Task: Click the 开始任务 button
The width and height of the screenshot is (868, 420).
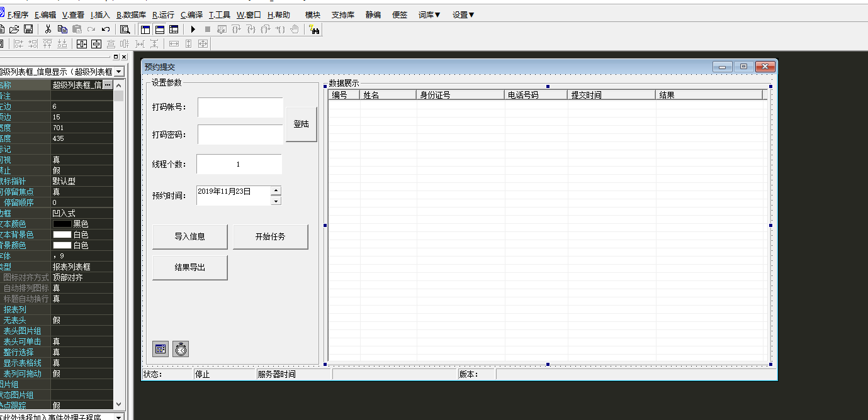Action: point(270,237)
